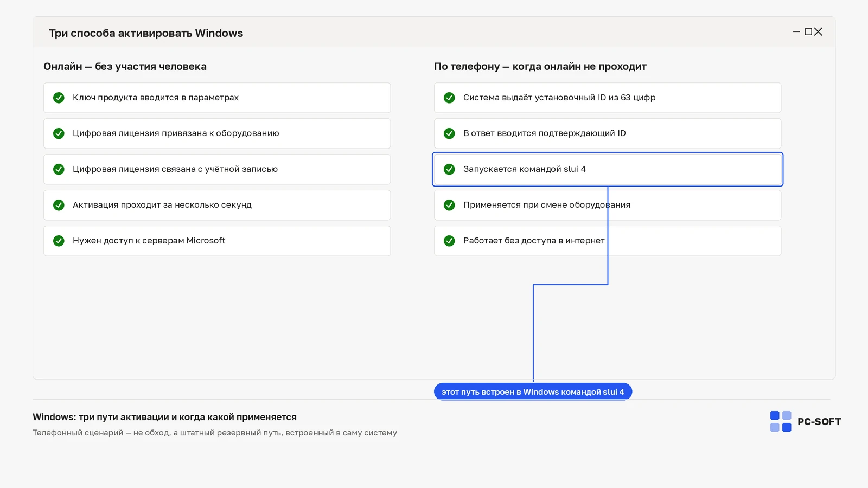Click the check icon next to "Цифровая лицензия привязана к оборудованию"
The height and width of the screenshot is (488, 868).
(x=59, y=133)
